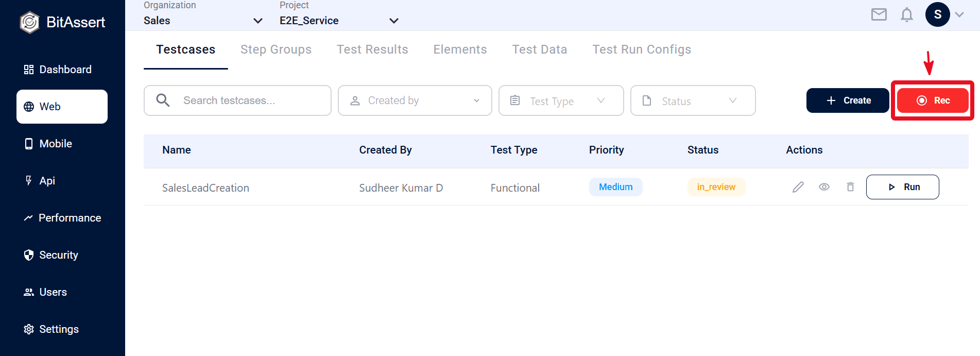Screen dimensions: 980x356
Task: Expand the Organization Sales dropdown
Action: pyautogui.click(x=203, y=21)
